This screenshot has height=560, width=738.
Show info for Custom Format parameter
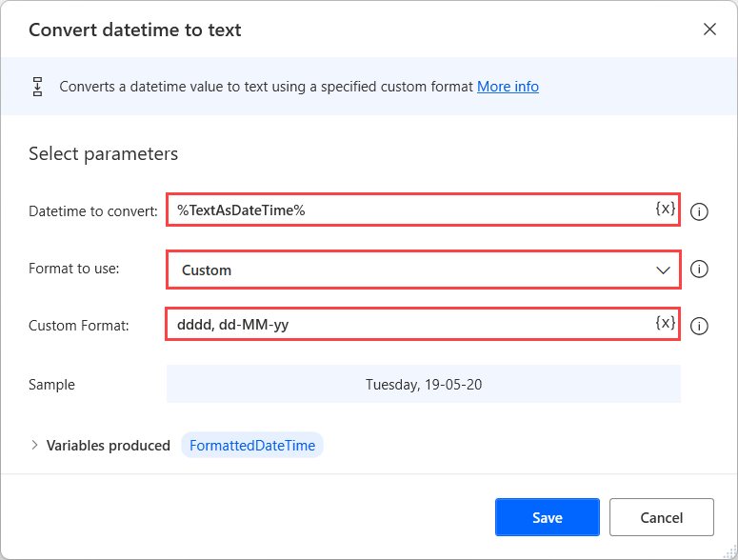[x=699, y=326]
